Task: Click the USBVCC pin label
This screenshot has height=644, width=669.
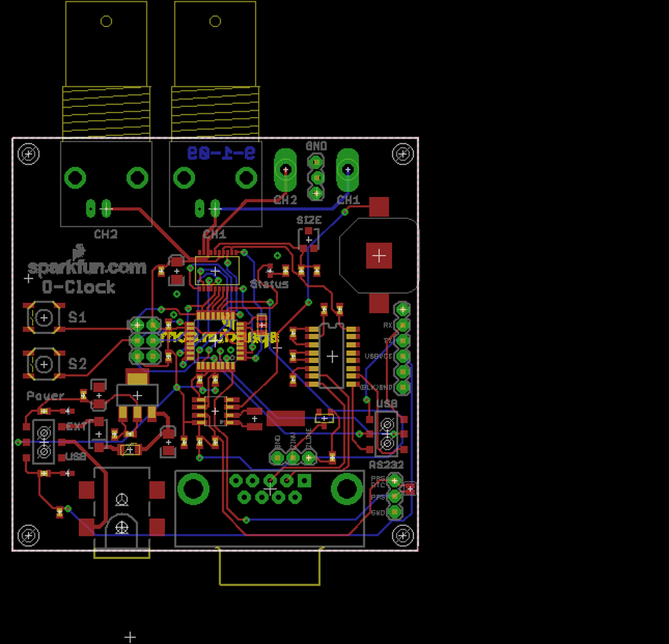Action: point(378,356)
